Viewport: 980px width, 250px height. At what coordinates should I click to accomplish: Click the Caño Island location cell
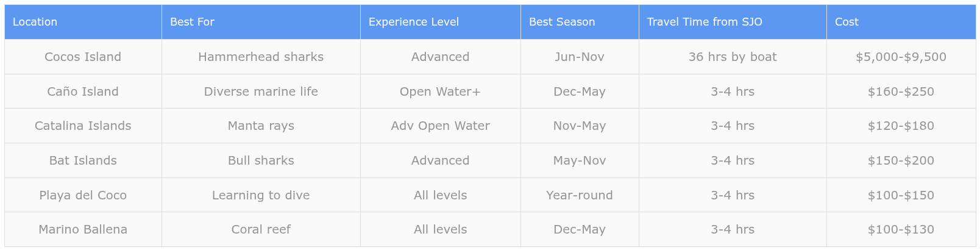83,91
